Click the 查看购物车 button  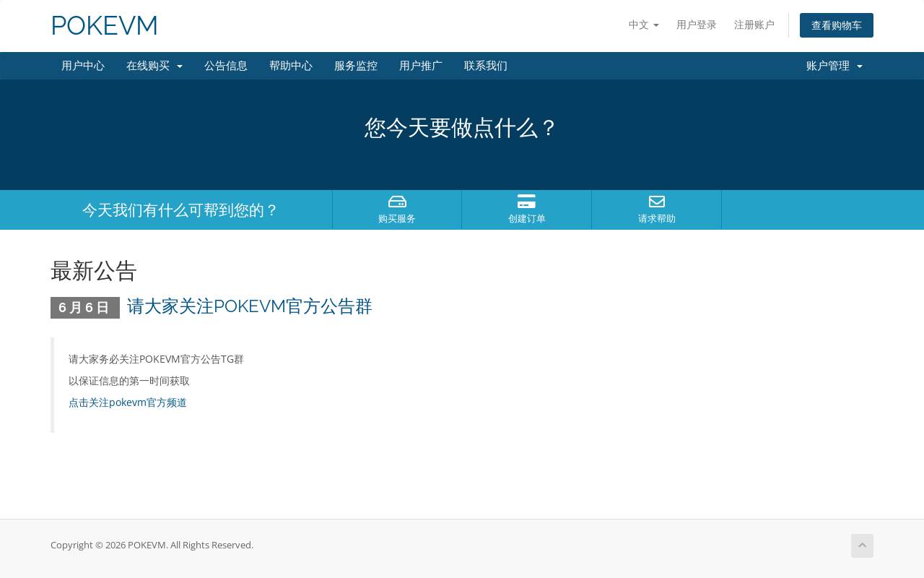(837, 25)
